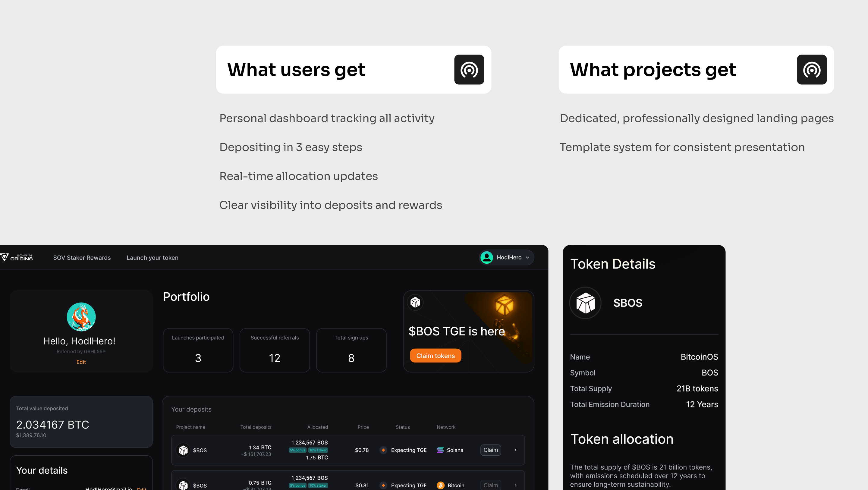Screen dimensions: 868x490
Task: Click the broadcast icon on 'What projects get' card
Action: [x=812, y=69]
